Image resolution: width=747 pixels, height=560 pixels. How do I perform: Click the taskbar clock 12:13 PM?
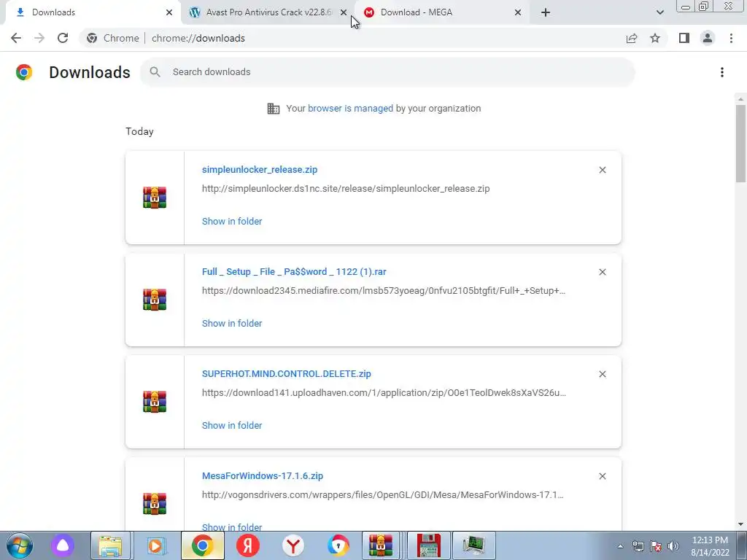coord(710,546)
